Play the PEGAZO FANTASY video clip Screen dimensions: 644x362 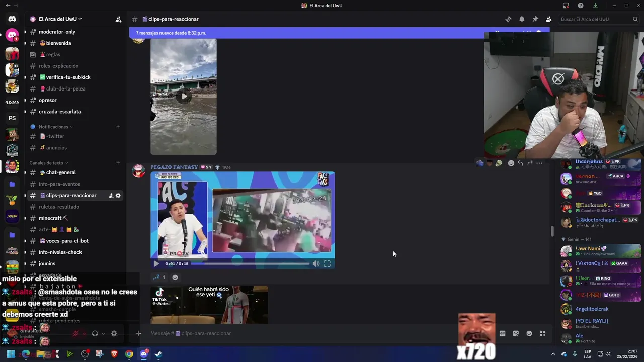click(x=156, y=264)
